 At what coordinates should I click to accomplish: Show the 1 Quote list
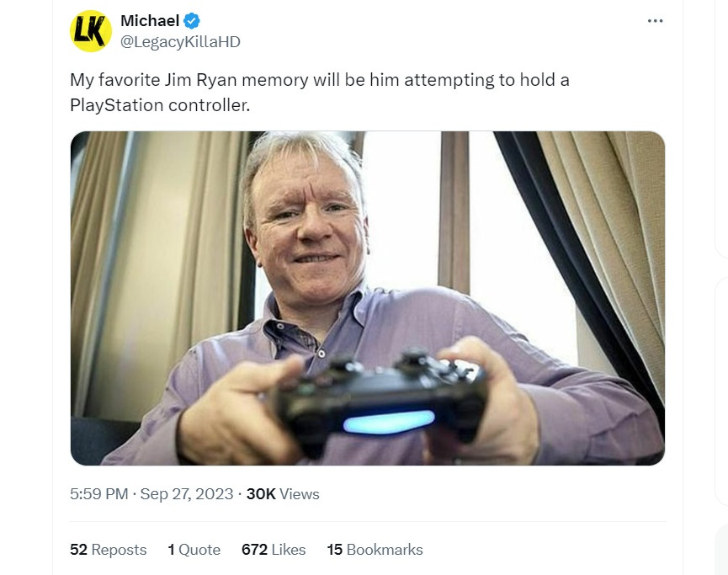tap(194, 550)
